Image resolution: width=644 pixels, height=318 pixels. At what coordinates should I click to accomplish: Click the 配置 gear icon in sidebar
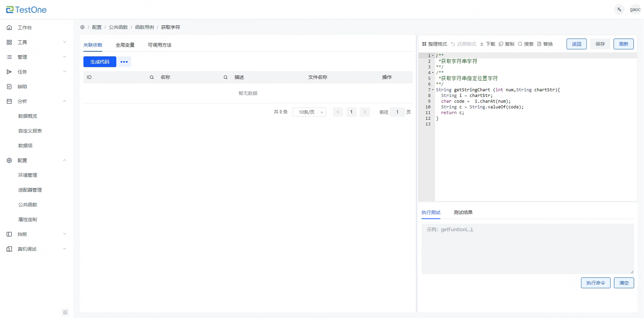pos(9,160)
